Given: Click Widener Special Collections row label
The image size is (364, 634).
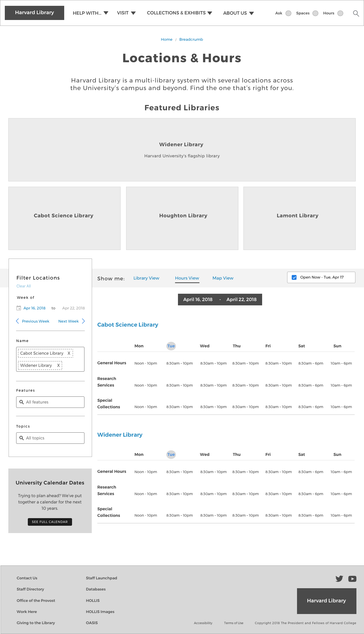Looking at the screenshot, I should [x=109, y=512].
